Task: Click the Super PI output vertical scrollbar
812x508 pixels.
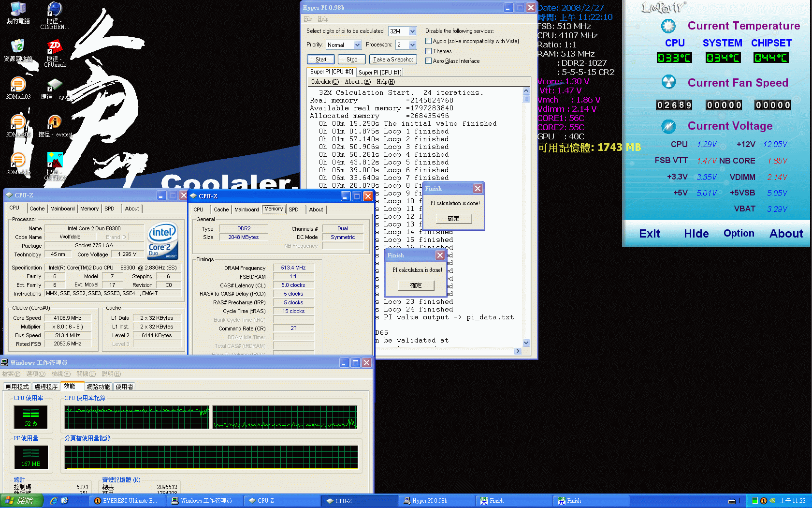Action: [526, 218]
